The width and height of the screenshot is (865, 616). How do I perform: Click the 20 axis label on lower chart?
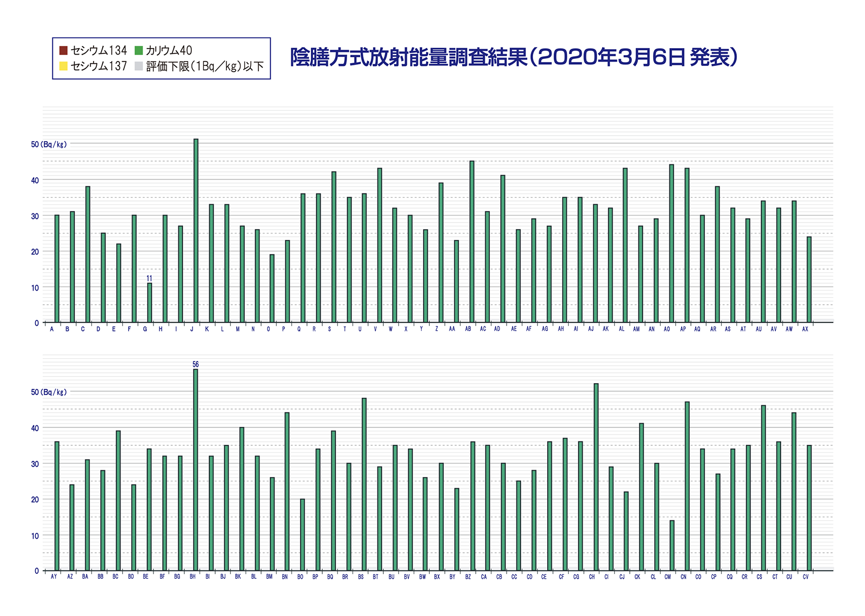[35, 500]
